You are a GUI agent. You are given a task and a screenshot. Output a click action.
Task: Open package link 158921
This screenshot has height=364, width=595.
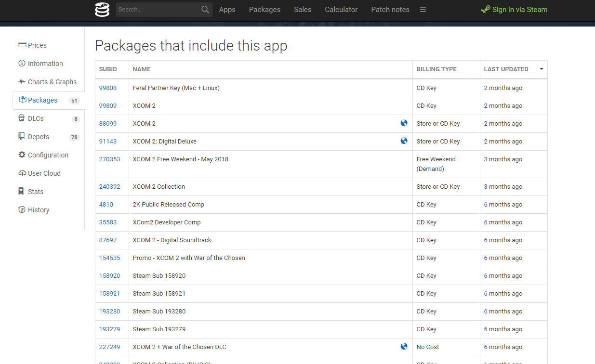click(109, 294)
